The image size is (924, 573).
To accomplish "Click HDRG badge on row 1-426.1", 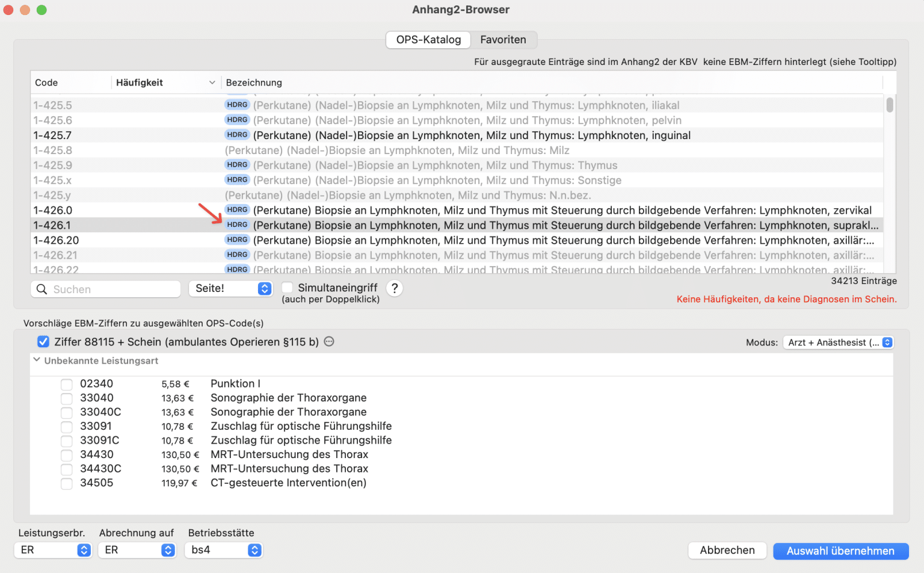I will [237, 225].
